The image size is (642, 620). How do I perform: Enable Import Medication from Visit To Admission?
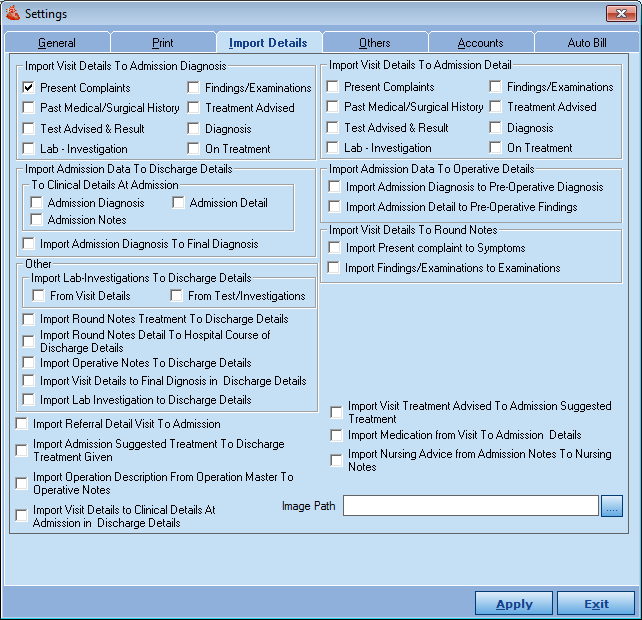click(x=337, y=436)
